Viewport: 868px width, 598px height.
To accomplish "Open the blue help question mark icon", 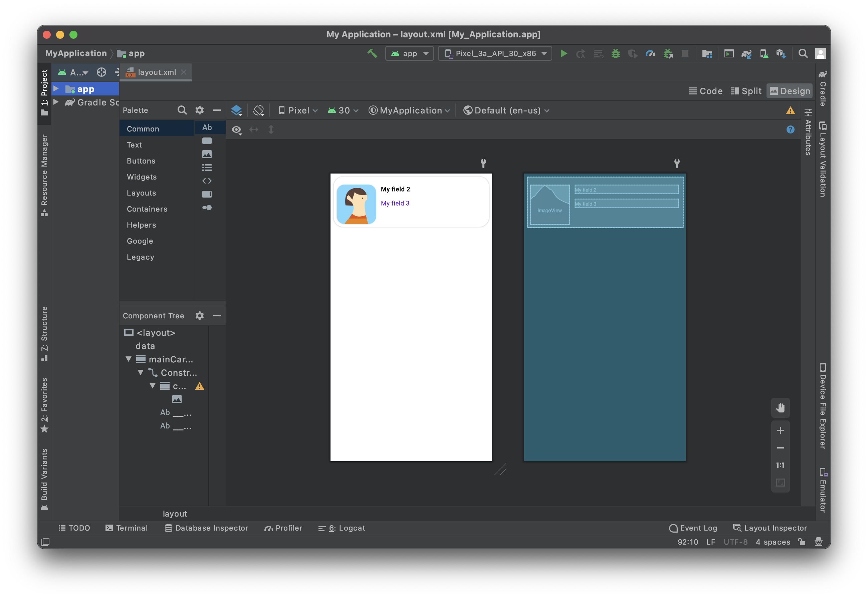I will click(x=790, y=129).
